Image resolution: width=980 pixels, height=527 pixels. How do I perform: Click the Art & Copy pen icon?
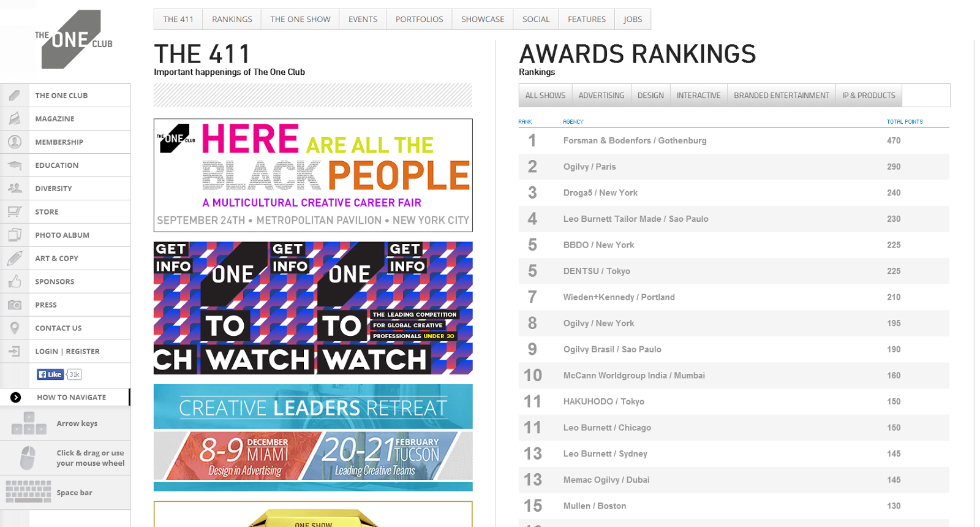tap(15, 259)
